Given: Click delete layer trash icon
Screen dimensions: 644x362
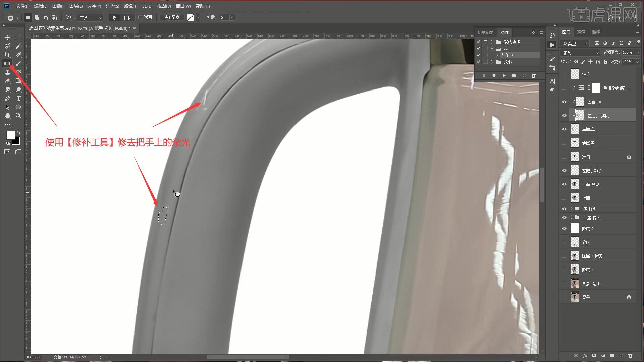Looking at the screenshot, I should (630, 356).
